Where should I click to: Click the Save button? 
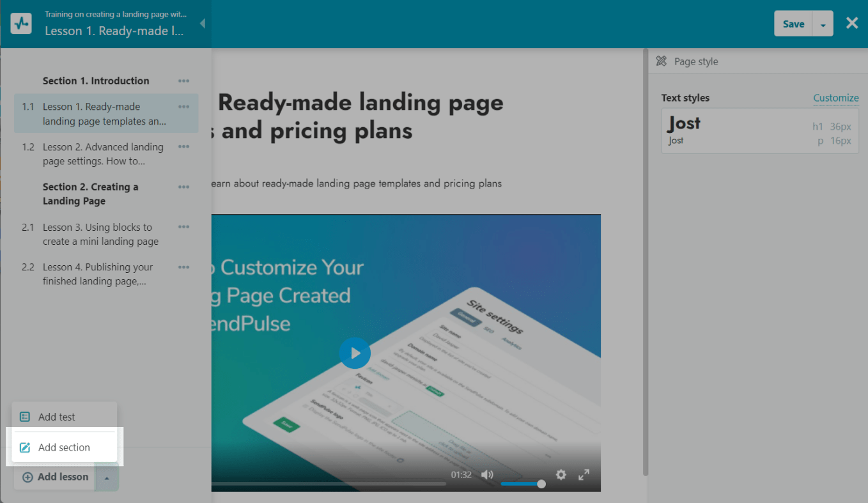(793, 24)
